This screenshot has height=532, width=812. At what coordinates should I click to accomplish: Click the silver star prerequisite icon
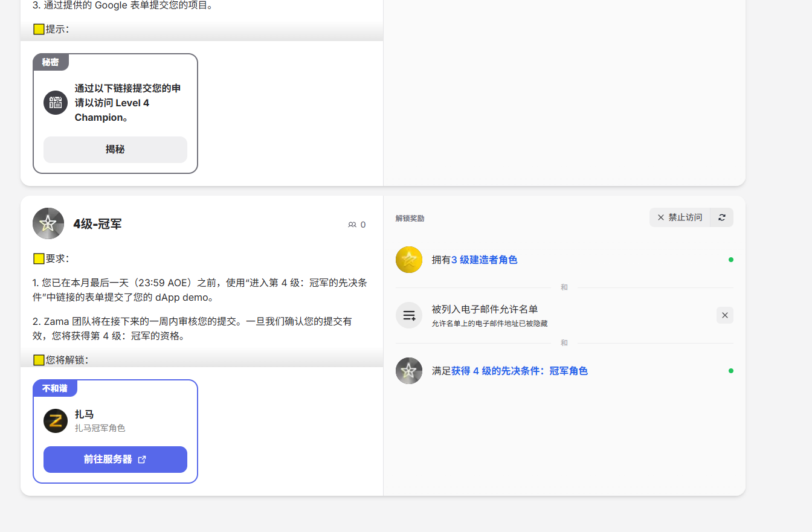409,371
